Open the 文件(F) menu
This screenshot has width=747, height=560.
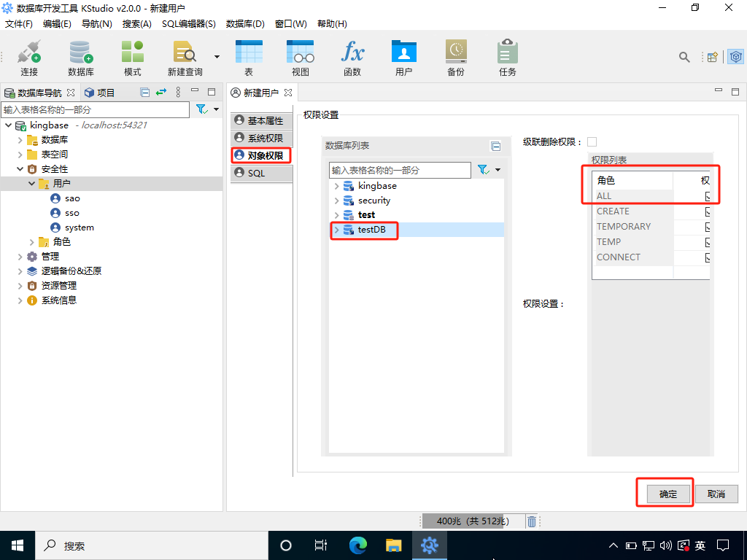[x=18, y=24]
